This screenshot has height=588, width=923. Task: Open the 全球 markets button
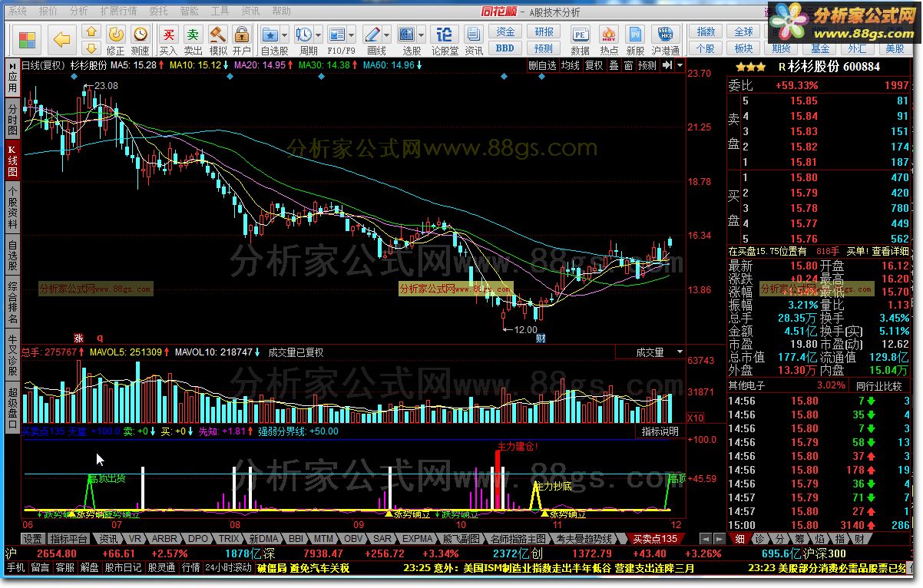point(743,31)
